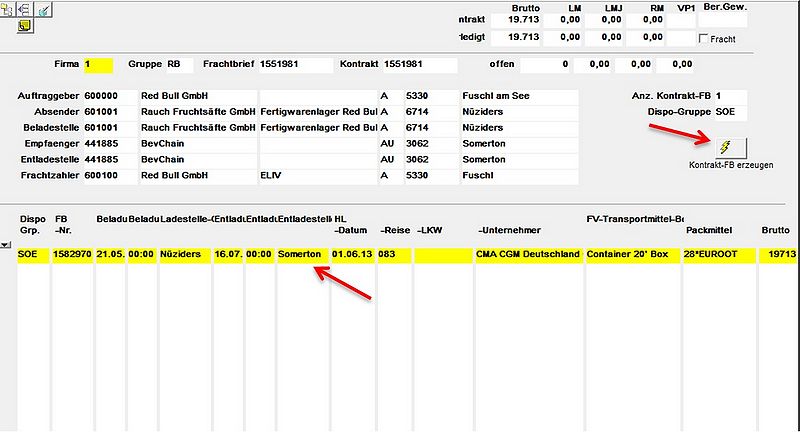800x432 pixels.
Task: Click the Frachtzahler number field 600100
Action: (x=111, y=175)
